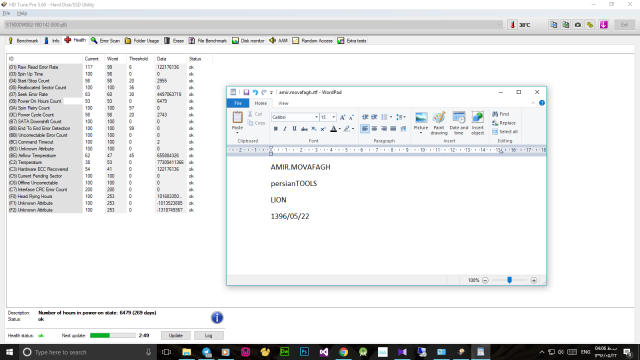Click the Exit button in HD Tune

coord(624,25)
